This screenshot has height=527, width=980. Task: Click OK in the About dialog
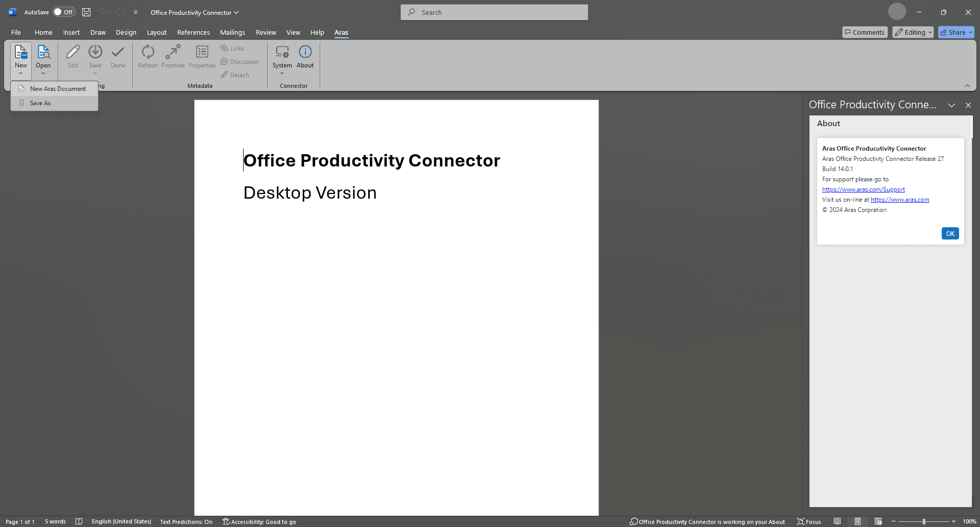pos(950,233)
